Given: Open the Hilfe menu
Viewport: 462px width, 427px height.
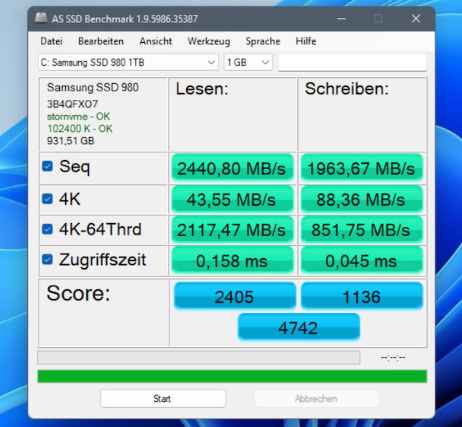Looking at the screenshot, I should click(306, 41).
